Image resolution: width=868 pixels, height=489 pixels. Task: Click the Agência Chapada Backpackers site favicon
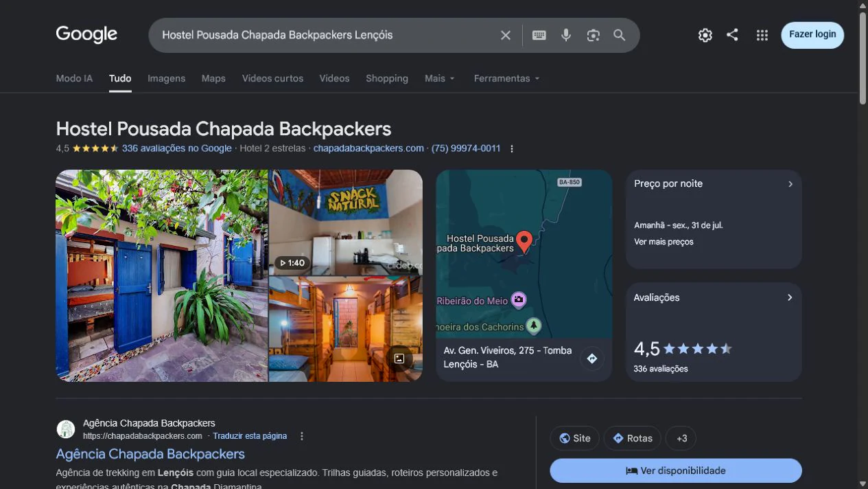pyautogui.click(x=66, y=429)
